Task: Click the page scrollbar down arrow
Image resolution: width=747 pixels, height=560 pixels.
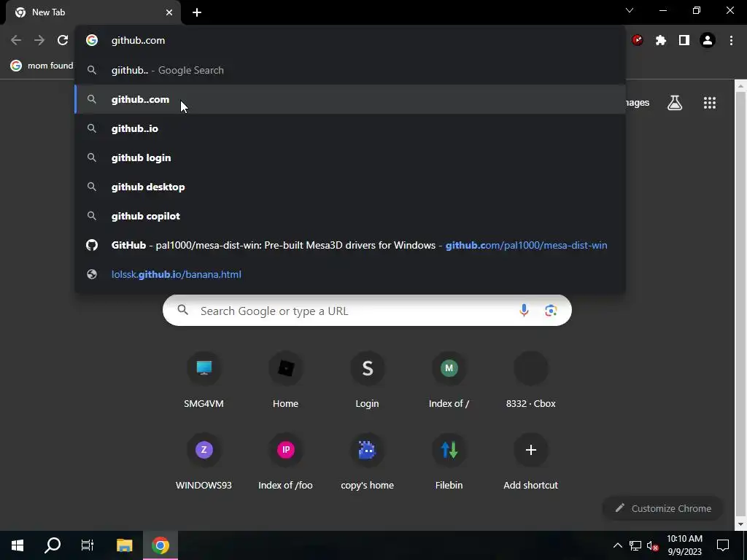Action: tap(740, 524)
